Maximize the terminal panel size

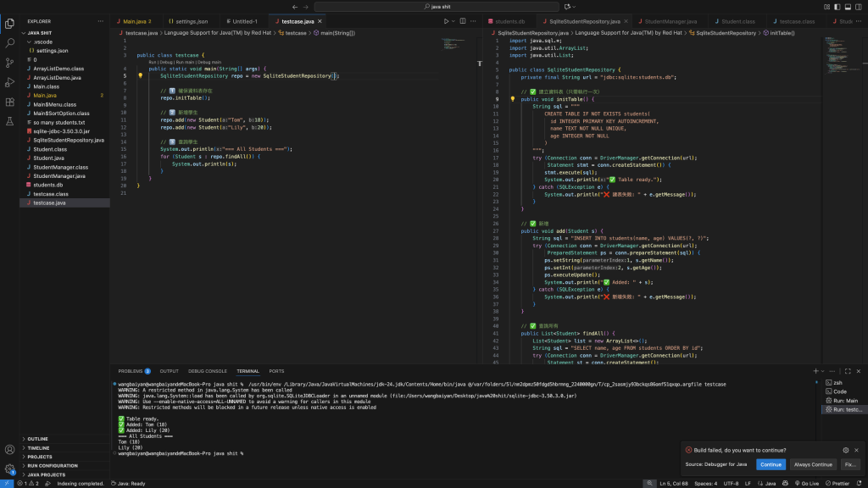848,371
